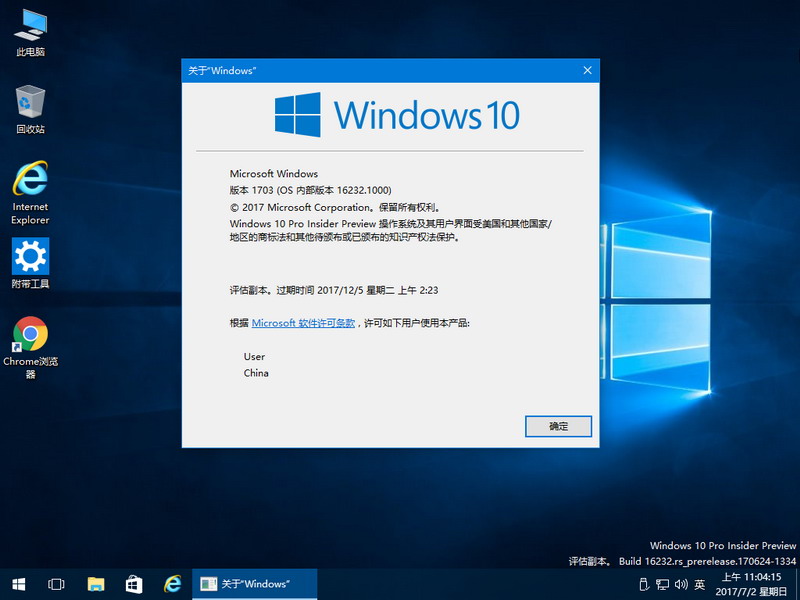This screenshot has width=800, height=600.
Task: Switch input language via 英 indicator
Action: click(700, 584)
